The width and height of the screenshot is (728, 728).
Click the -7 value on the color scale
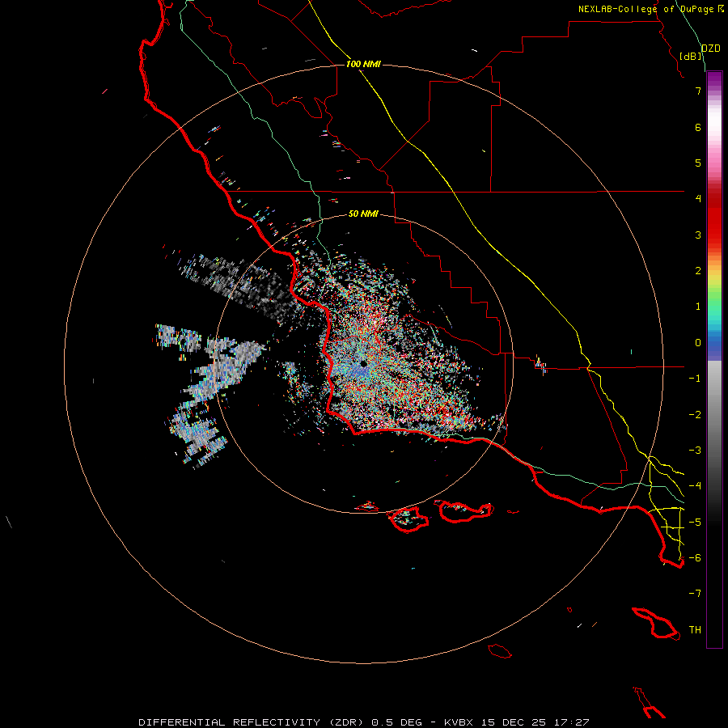(695, 594)
